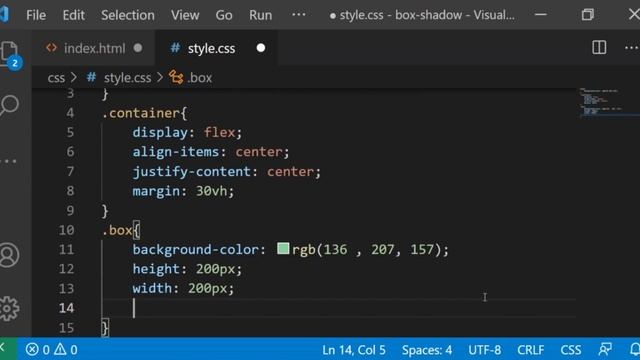
Task: Open the Search view in activity bar
Action: pyautogui.click(x=9, y=105)
